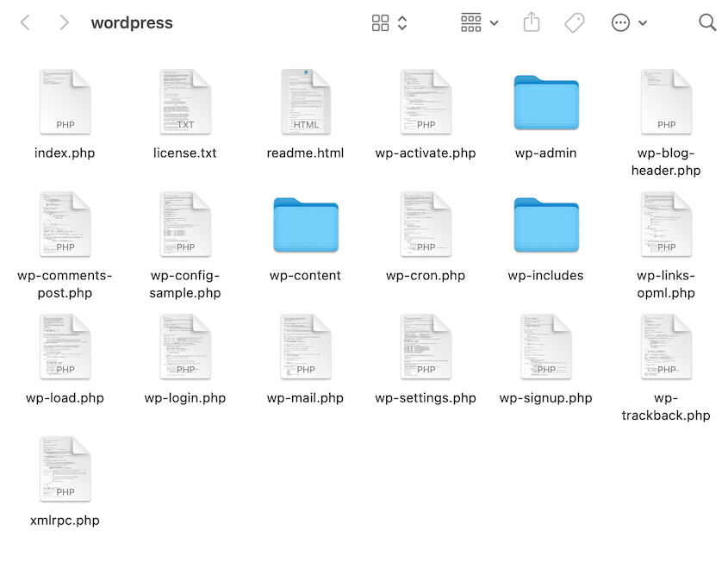Click the "wp-blog-header.php" name label
Image resolution: width=728 pixels, height=562 pixels.
666,162
